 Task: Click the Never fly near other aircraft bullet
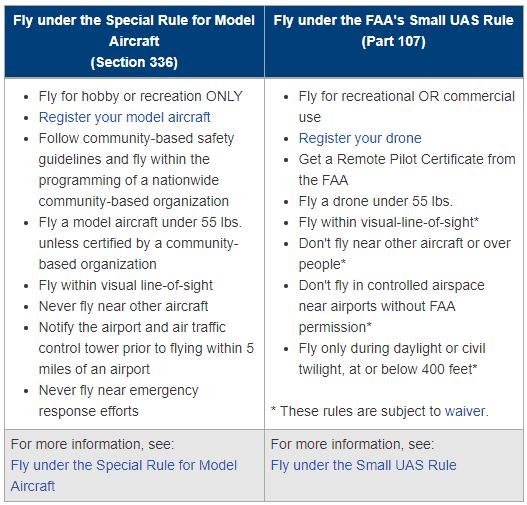coord(123,306)
